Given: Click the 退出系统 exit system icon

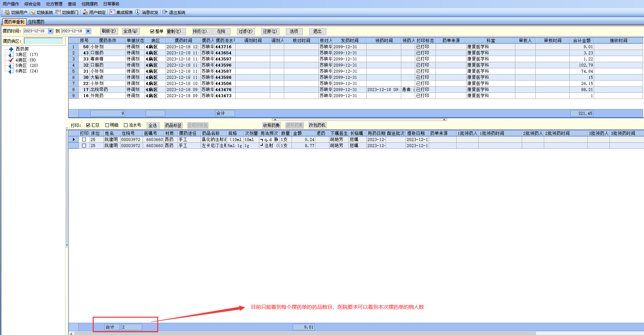Looking at the screenshot, I should pos(165,12).
